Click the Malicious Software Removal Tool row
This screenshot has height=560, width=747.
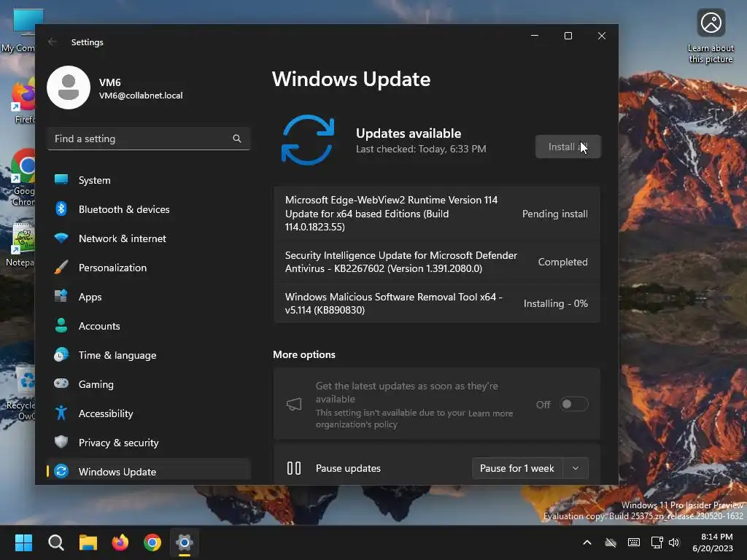437,303
